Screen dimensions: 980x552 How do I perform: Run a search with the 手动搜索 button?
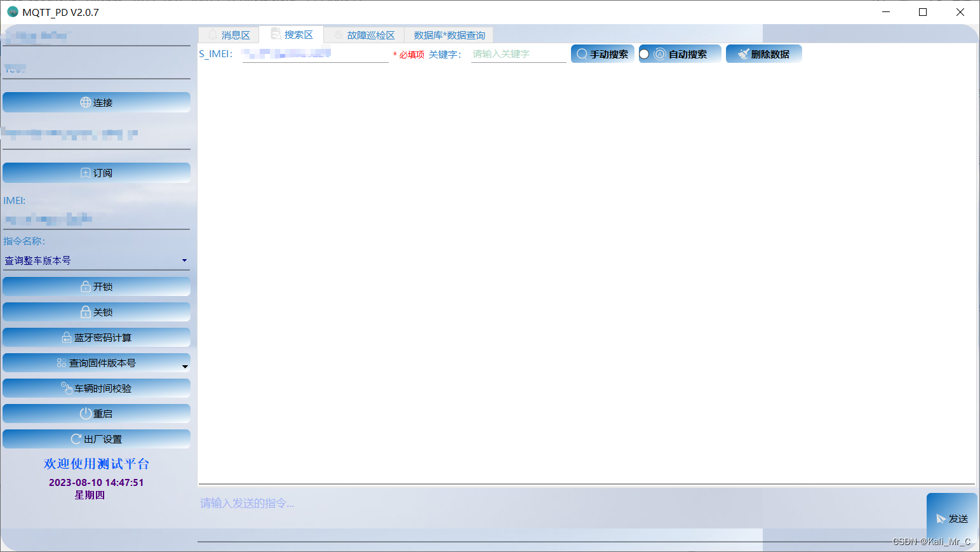coord(602,53)
